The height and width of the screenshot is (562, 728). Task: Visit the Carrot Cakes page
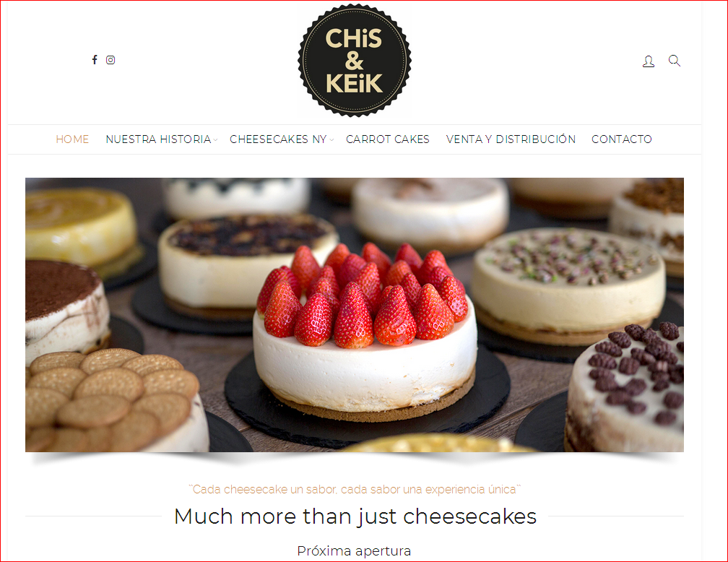388,139
